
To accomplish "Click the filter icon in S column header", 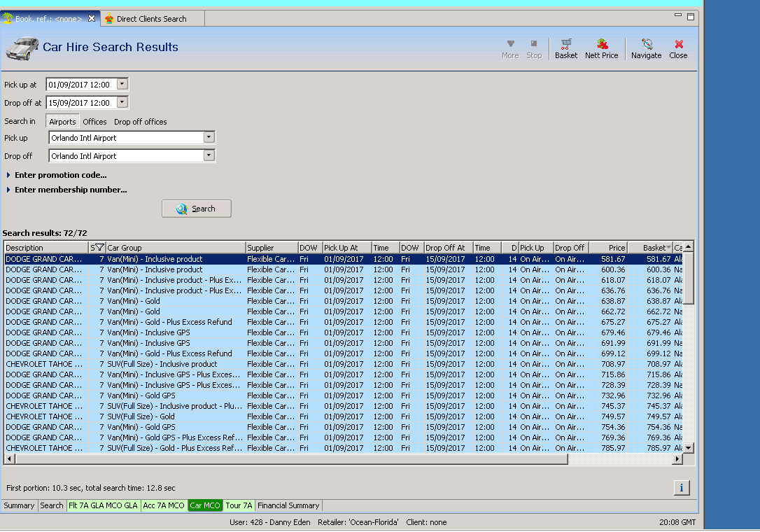I will click(x=99, y=248).
